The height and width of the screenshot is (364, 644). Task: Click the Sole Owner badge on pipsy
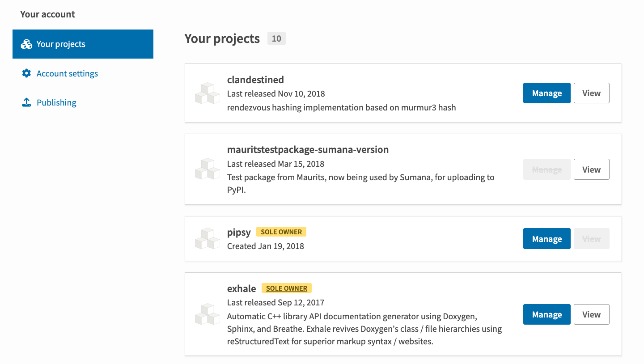[x=281, y=232]
